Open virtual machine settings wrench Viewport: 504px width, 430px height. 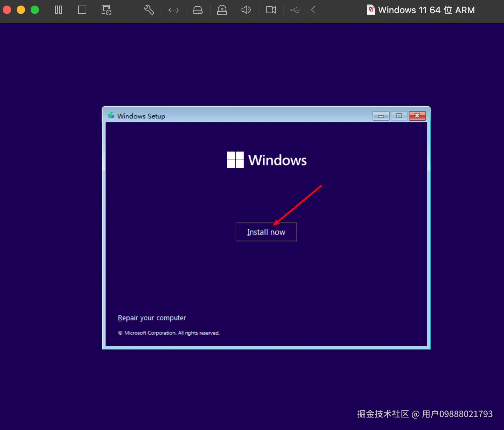click(149, 10)
